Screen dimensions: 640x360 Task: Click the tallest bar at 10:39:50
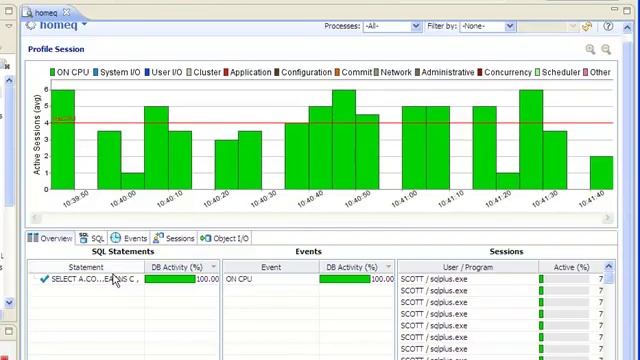63,140
